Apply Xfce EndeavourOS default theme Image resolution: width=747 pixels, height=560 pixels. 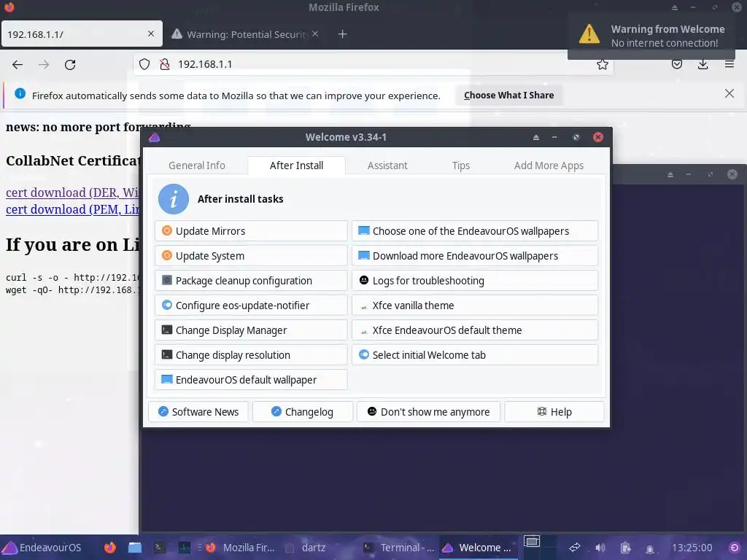click(x=475, y=330)
